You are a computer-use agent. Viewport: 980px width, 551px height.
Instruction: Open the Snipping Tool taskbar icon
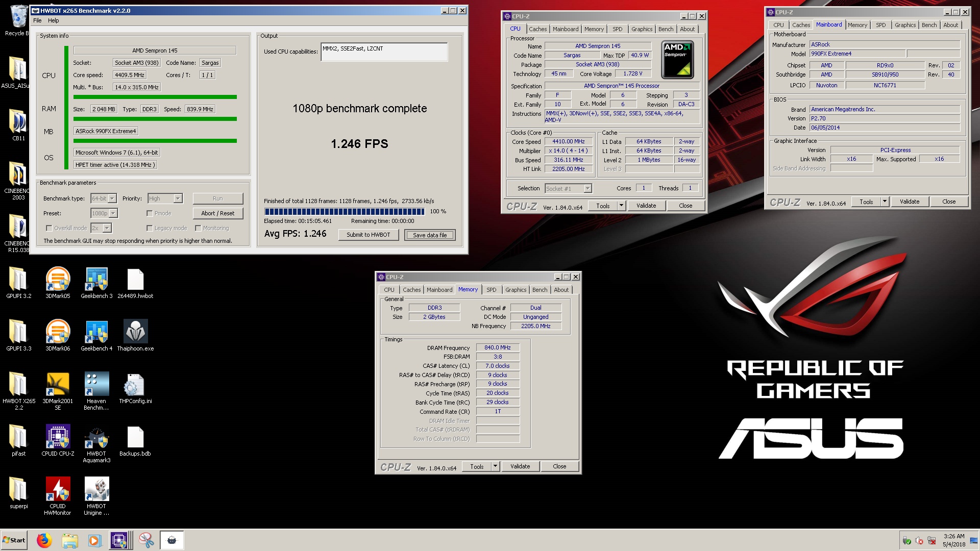146,540
